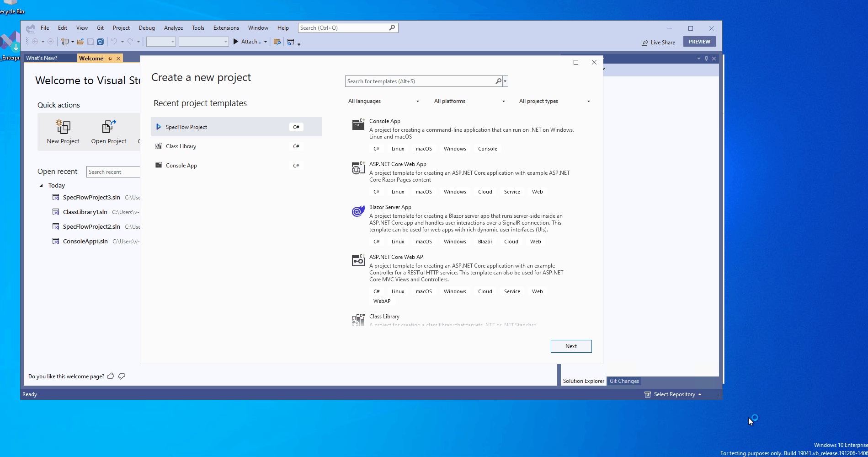Click the Save All toolbar icon
This screenshot has width=868, height=457.
pyautogui.click(x=101, y=42)
